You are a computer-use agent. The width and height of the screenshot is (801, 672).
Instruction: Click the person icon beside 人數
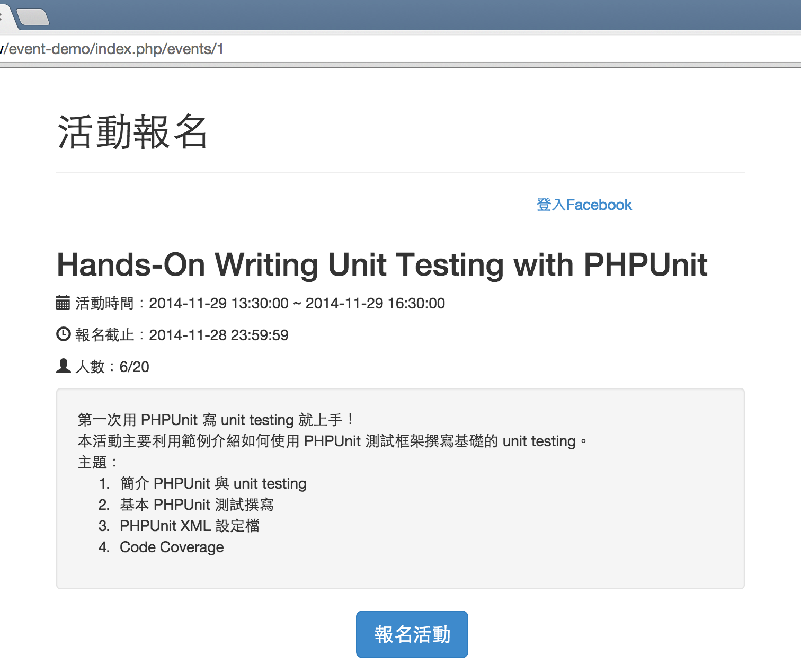point(63,366)
